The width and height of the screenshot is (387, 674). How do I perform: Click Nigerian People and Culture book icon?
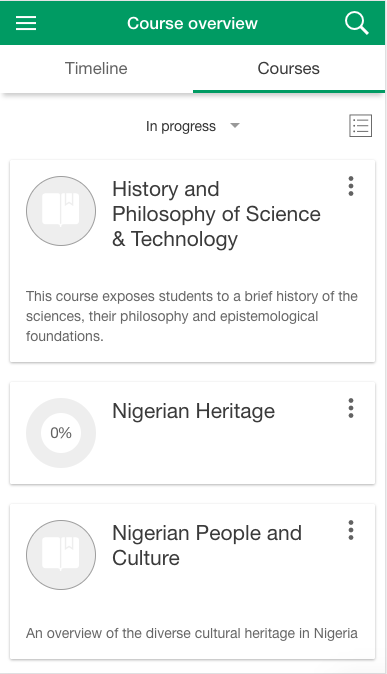tap(61, 555)
